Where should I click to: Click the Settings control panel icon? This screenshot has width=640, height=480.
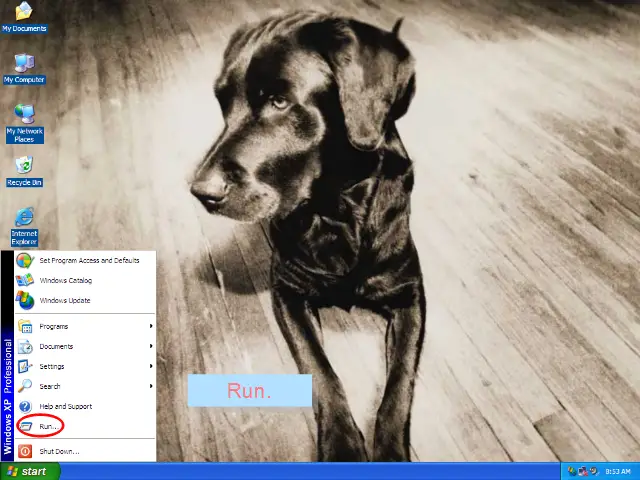point(25,367)
